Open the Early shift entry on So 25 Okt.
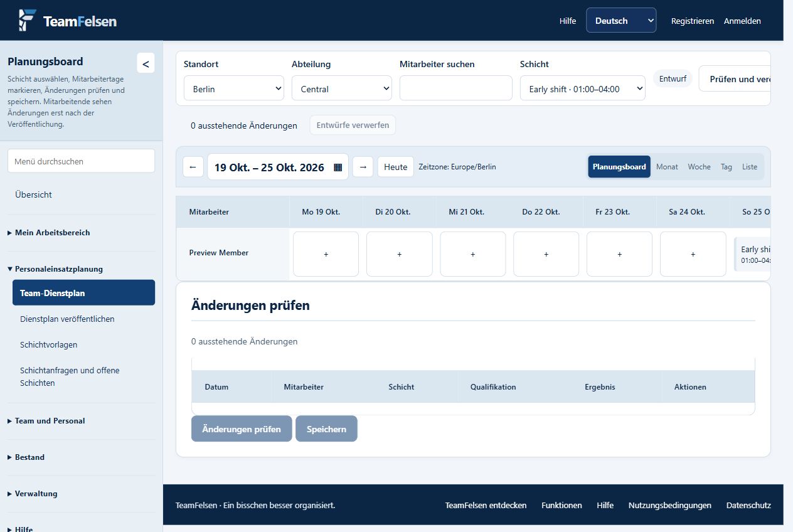This screenshot has width=793, height=532. point(752,254)
